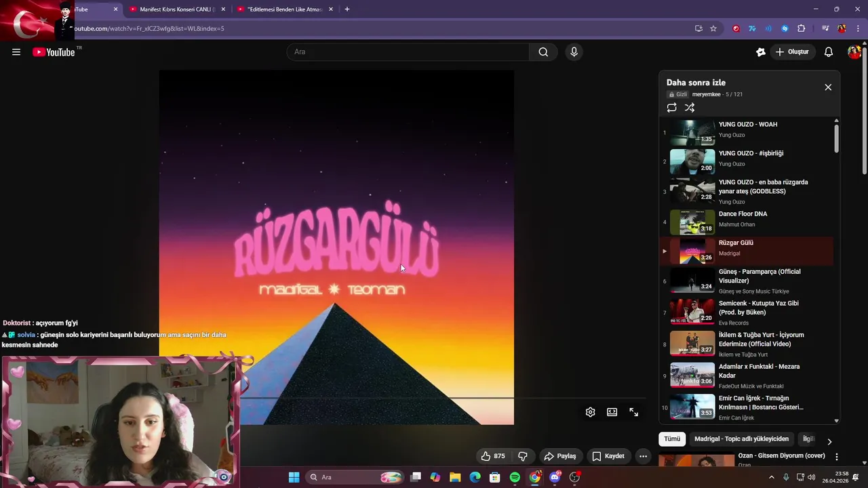The height and width of the screenshot is (488, 868).
Task: Toggle playlist loop (repeat) button
Action: [672, 108]
